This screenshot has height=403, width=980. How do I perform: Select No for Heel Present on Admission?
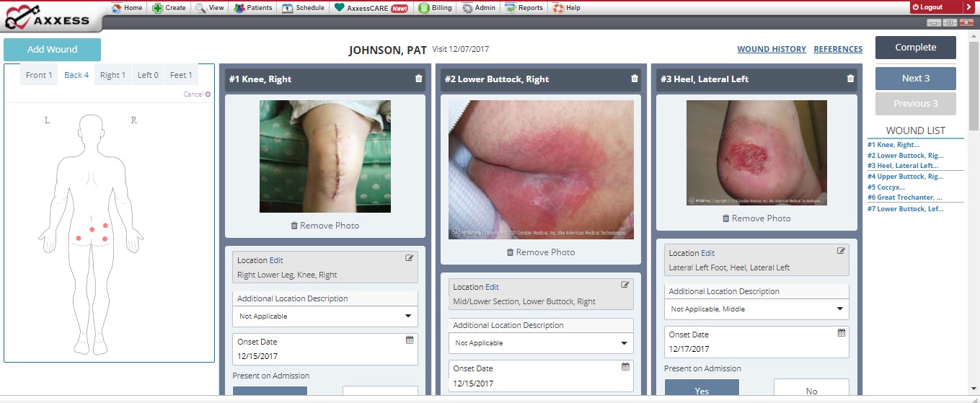(811, 391)
